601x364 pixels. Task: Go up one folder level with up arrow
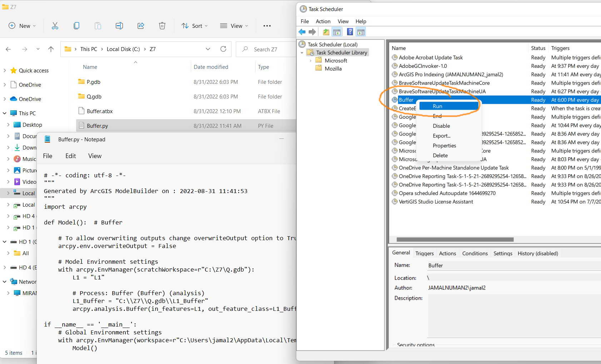pos(51,49)
